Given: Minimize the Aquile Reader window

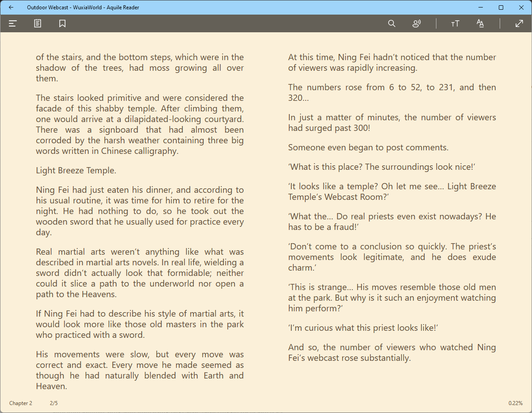Looking at the screenshot, I should coord(481,8).
